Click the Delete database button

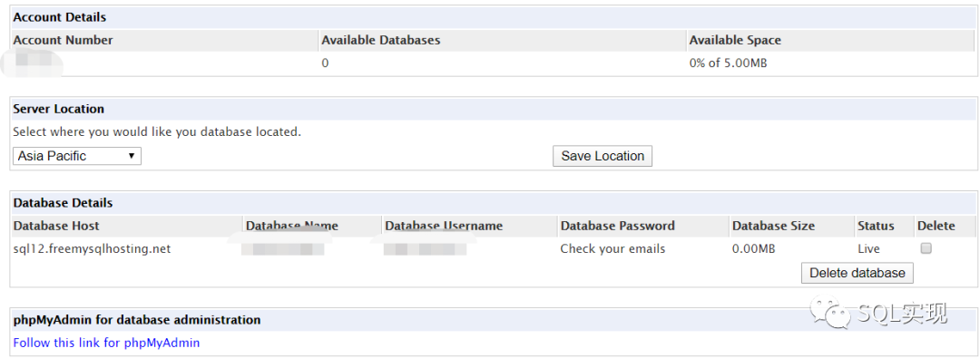pyautogui.click(x=857, y=273)
